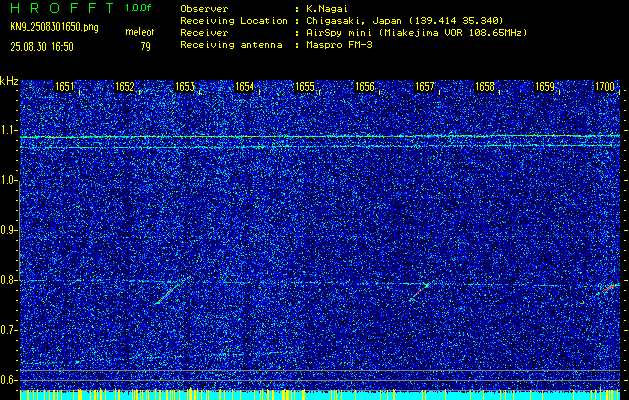The width and height of the screenshot is (629, 400).
Task: Click the 1657 time marker
Action: point(425,87)
